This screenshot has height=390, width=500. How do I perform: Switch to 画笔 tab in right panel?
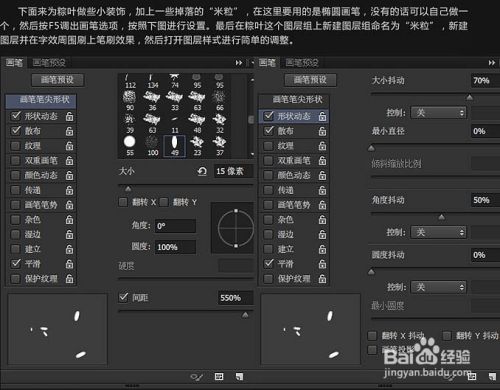pos(267,63)
